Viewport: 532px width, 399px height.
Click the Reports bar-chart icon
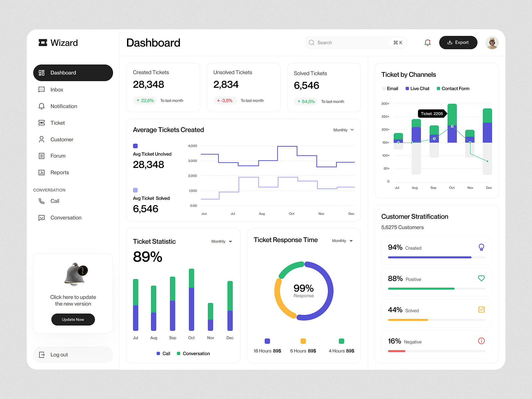point(42,172)
